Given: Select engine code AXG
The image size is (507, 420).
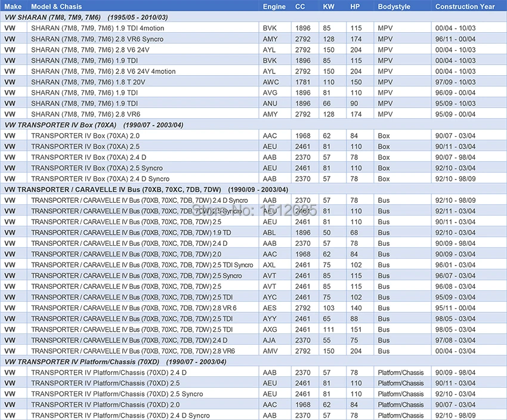Looking at the screenshot, I should (x=270, y=329).
